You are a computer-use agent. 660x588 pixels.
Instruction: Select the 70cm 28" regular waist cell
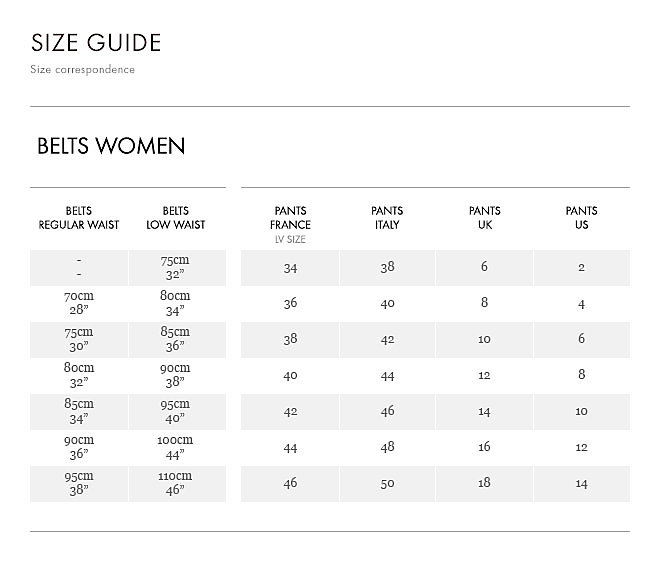(x=79, y=304)
